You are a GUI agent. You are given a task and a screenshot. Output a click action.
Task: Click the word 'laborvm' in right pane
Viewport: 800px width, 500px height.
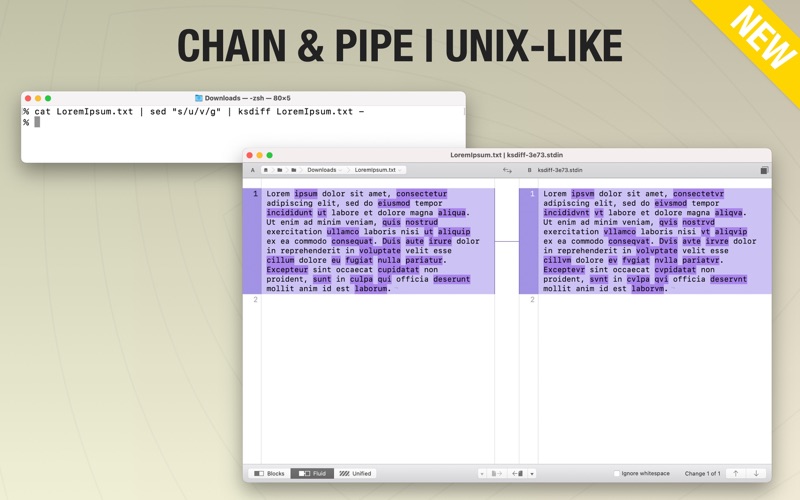point(648,289)
